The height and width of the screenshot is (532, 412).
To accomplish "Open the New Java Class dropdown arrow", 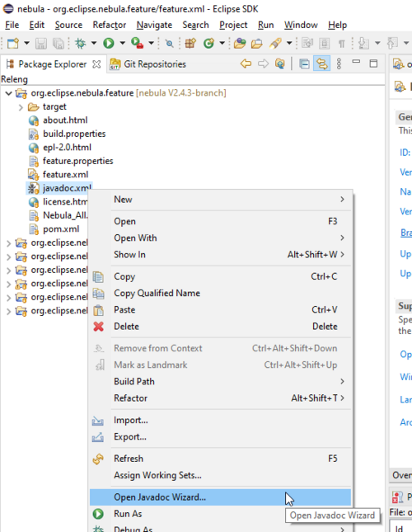I will coord(222,44).
